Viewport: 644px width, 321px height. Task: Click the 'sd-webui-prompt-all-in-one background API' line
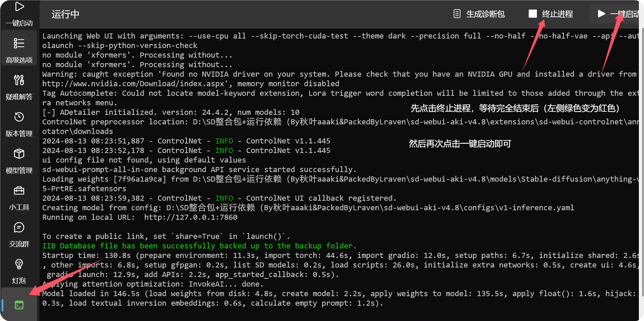pos(199,169)
